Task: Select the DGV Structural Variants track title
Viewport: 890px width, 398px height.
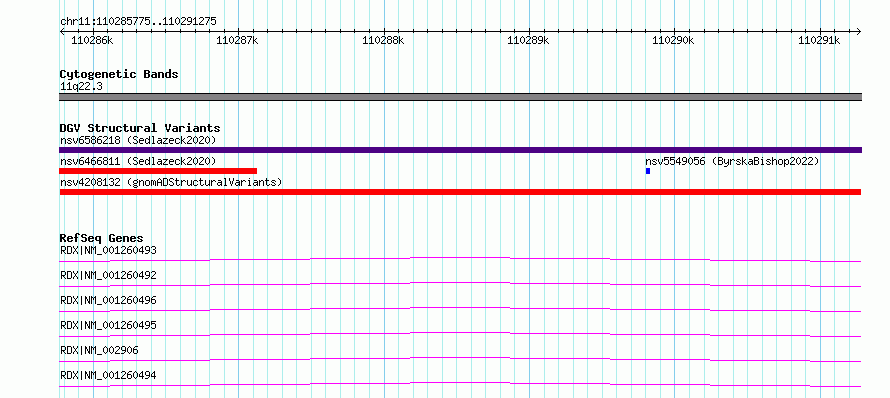Action: [x=140, y=128]
